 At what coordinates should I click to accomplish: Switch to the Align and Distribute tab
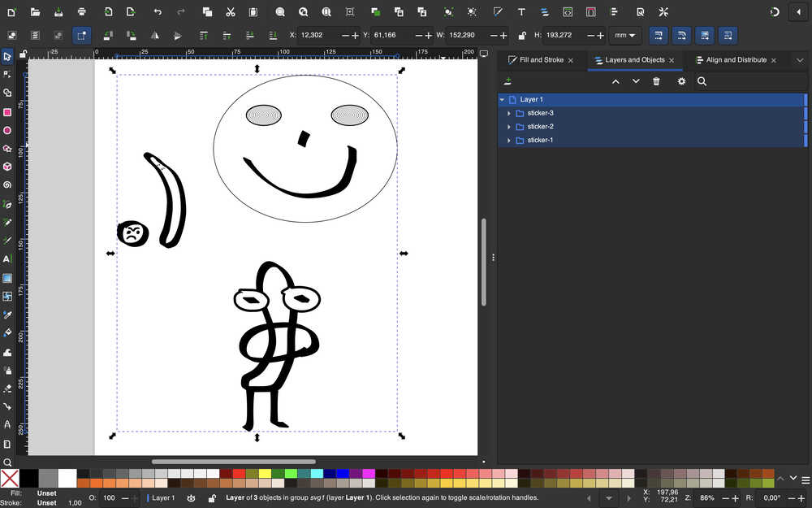click(x=736, y=60)
